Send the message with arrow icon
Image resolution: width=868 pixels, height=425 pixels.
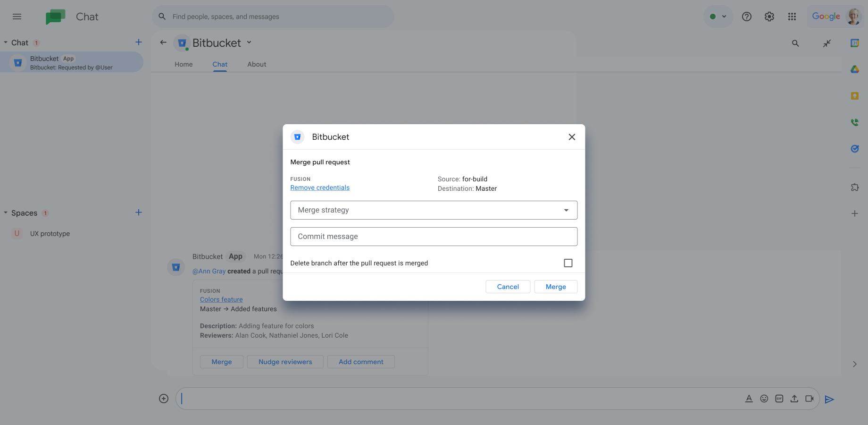pyautogui.click(x=829, y=399)
